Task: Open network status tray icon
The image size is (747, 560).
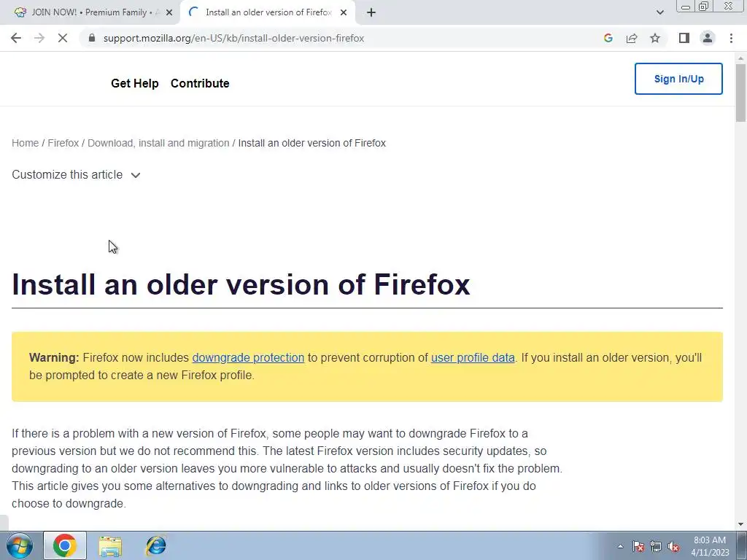Action: (656, 546)
